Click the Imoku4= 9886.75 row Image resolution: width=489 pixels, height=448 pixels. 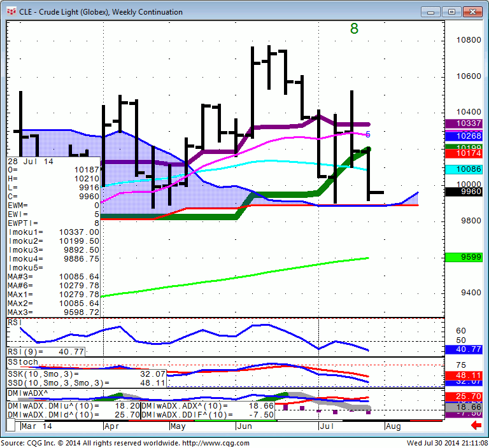[53, 259]
